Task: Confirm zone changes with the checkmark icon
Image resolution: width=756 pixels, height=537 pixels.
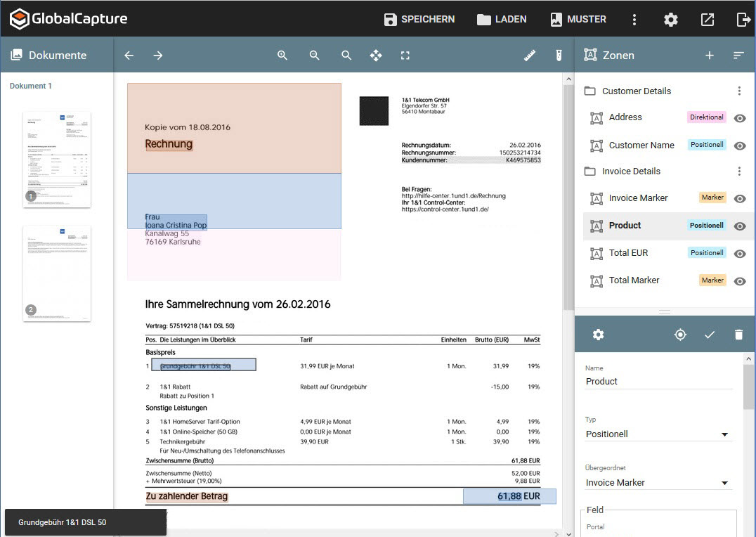Action: point(710,335)
